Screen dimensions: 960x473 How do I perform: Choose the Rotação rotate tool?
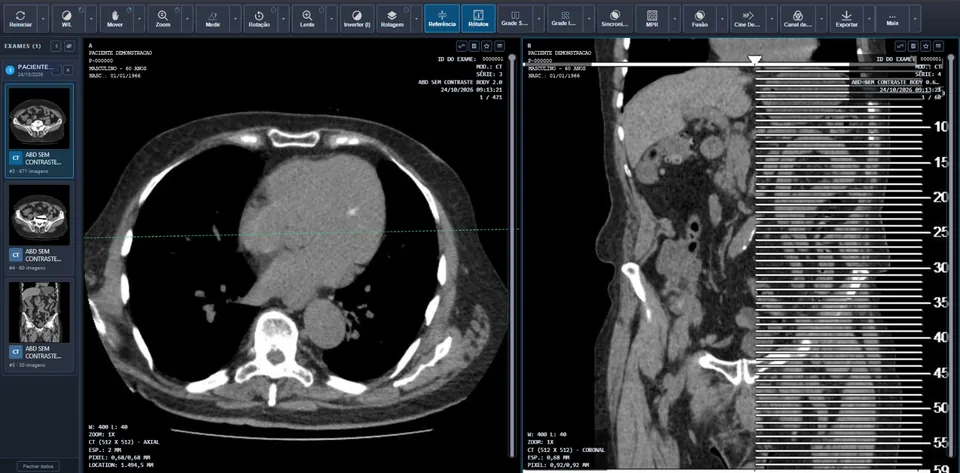click(x=260, y=18)
